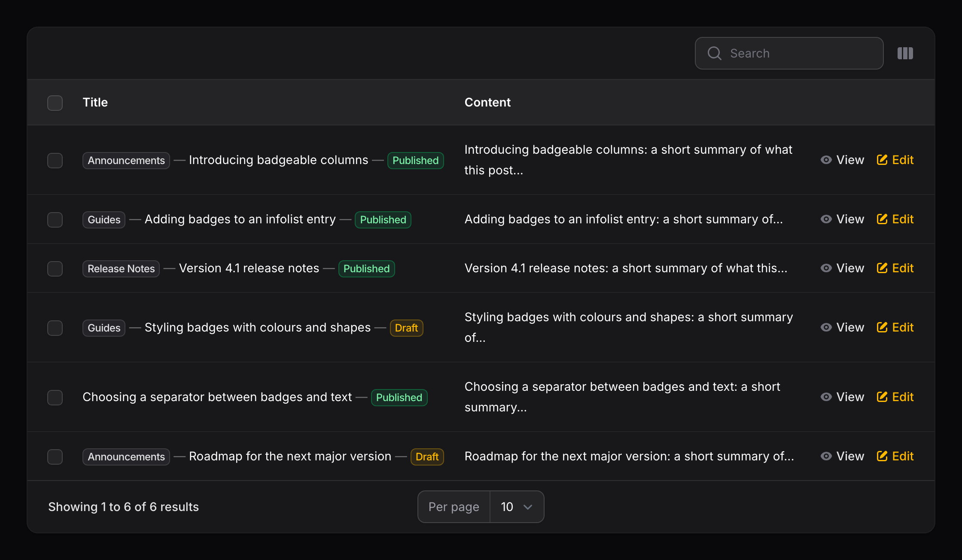Click the Draft badge on Styling badges row
This screenshot has width=962, height=560.
tap(406, 328)
